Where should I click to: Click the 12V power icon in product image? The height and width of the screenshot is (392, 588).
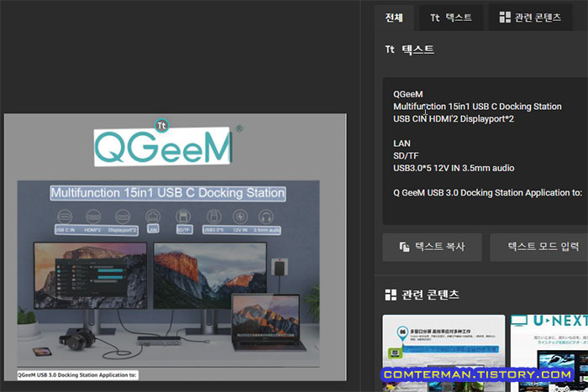click(x=240, y=217)
